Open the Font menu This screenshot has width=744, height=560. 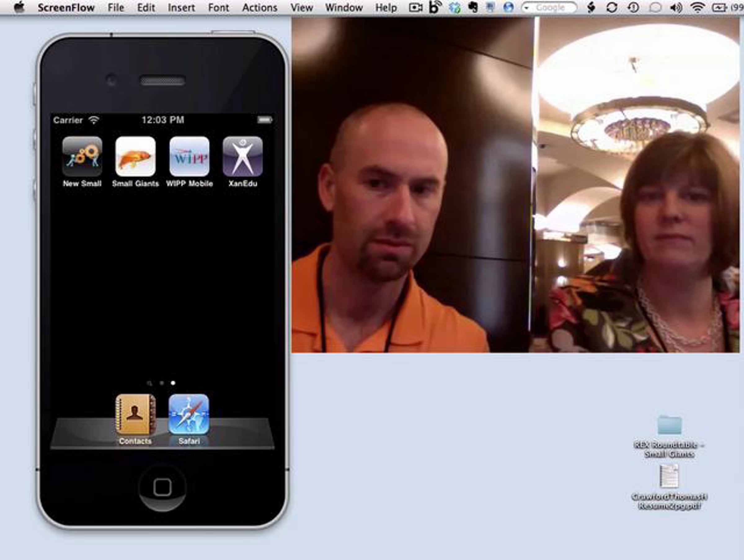(218, 7)
